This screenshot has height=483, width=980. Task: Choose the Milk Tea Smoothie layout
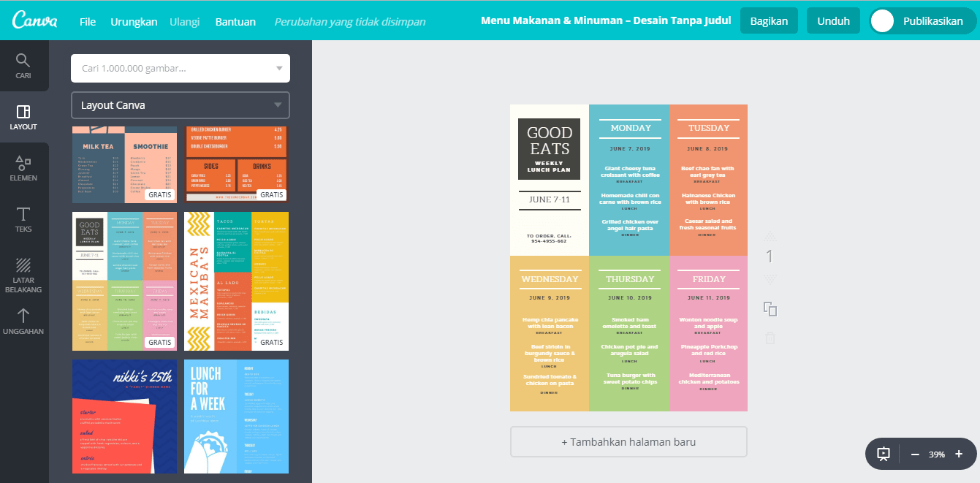(x=124, y=164)
